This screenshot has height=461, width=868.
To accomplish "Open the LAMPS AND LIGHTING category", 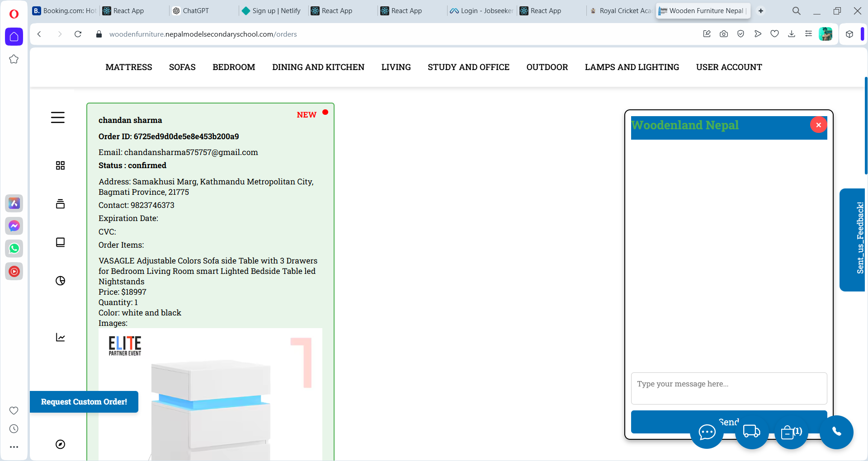I will click(x=632, y=67).
